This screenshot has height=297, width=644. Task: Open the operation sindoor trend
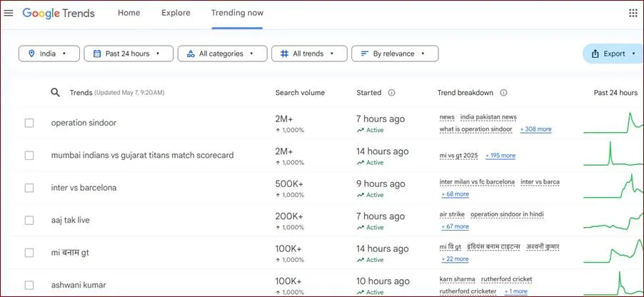click(84, 123)
